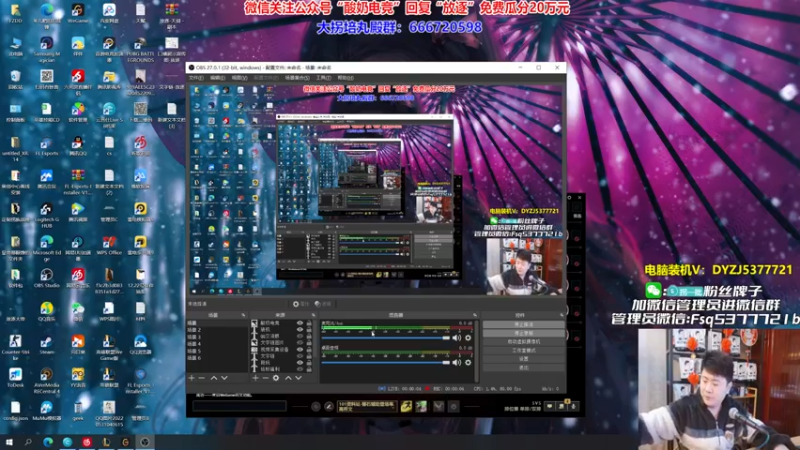Move scene up with the up arrow
Screen dimensions: 800x450
pos(214,378)
